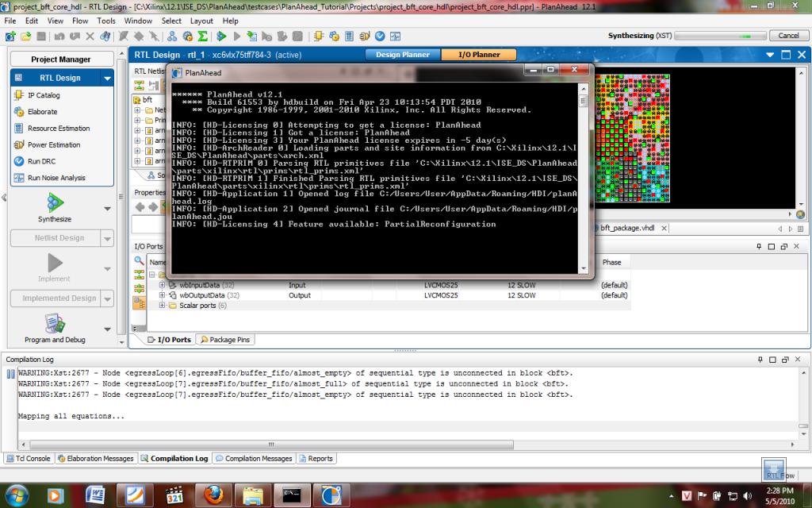Click the Resource Estimation toolbar icon
Viewport: 812px width, 508px height.
point(349,37)
